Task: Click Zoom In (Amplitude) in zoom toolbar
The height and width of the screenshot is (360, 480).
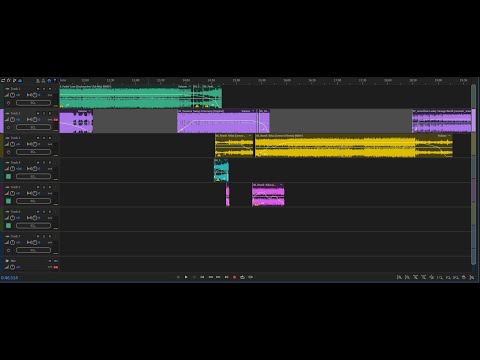Action: tap(399, 277)
